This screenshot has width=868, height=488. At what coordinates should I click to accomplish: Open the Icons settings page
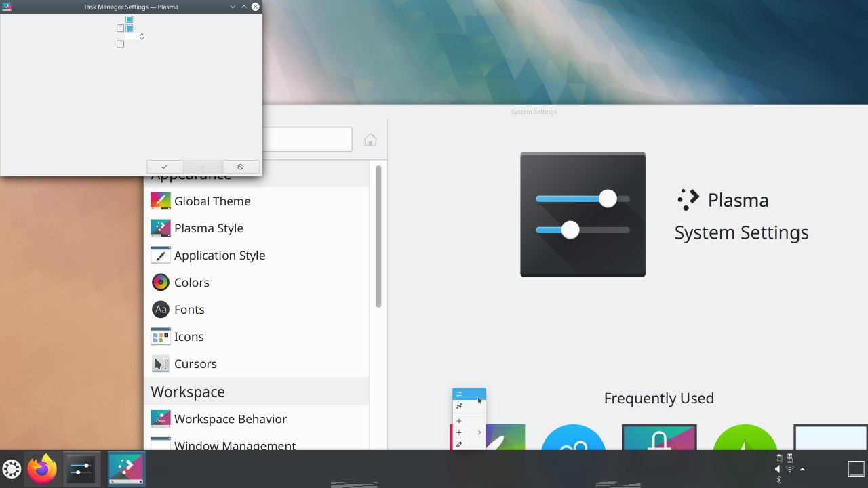point(256,337)
